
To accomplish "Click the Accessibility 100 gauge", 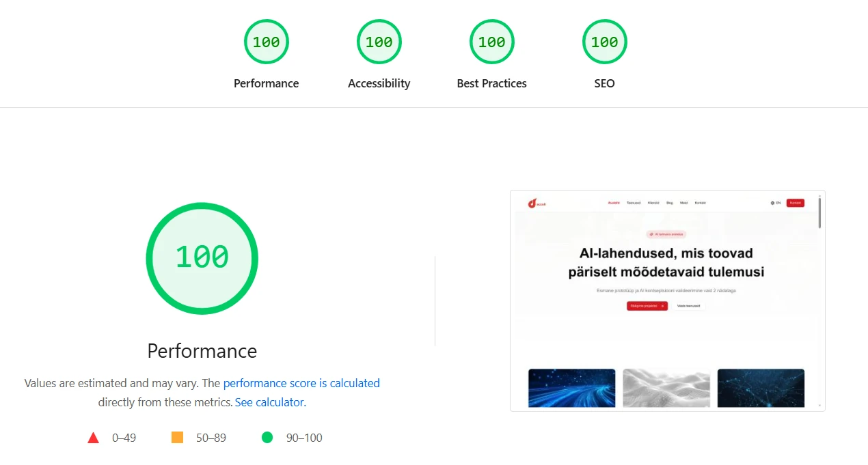I will [379, 42].
